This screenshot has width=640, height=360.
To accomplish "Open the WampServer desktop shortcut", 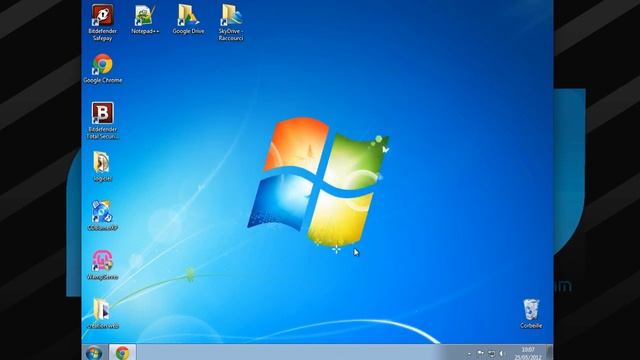I will click(x=102, y=265).
